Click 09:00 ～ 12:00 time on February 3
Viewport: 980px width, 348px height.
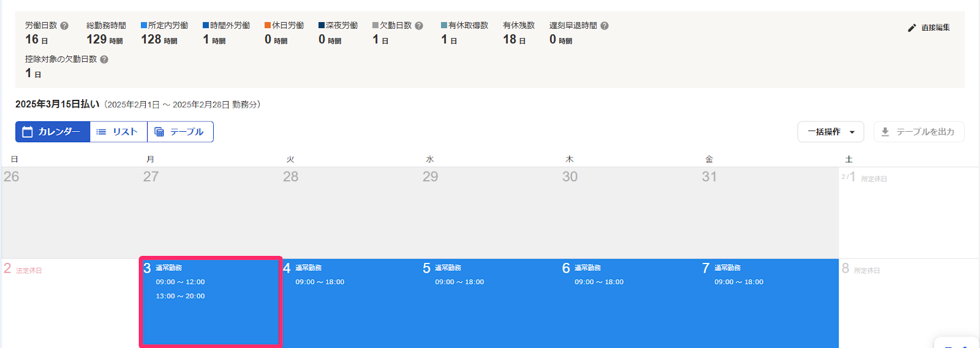180,282
